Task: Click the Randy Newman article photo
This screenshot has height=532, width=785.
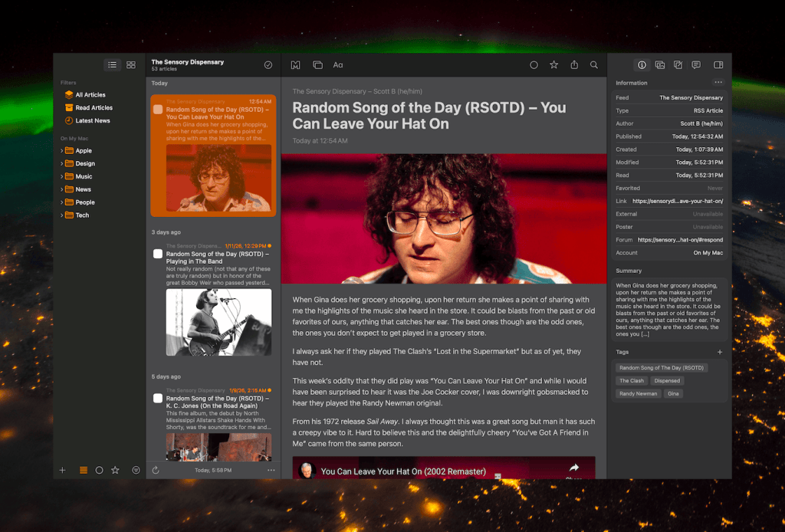Action: tap(444, 217)
